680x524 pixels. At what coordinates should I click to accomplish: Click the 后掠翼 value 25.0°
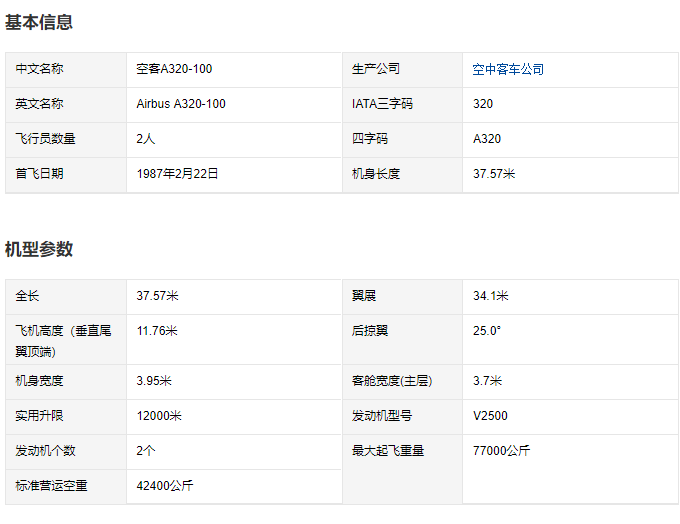(x=487, y=331)
